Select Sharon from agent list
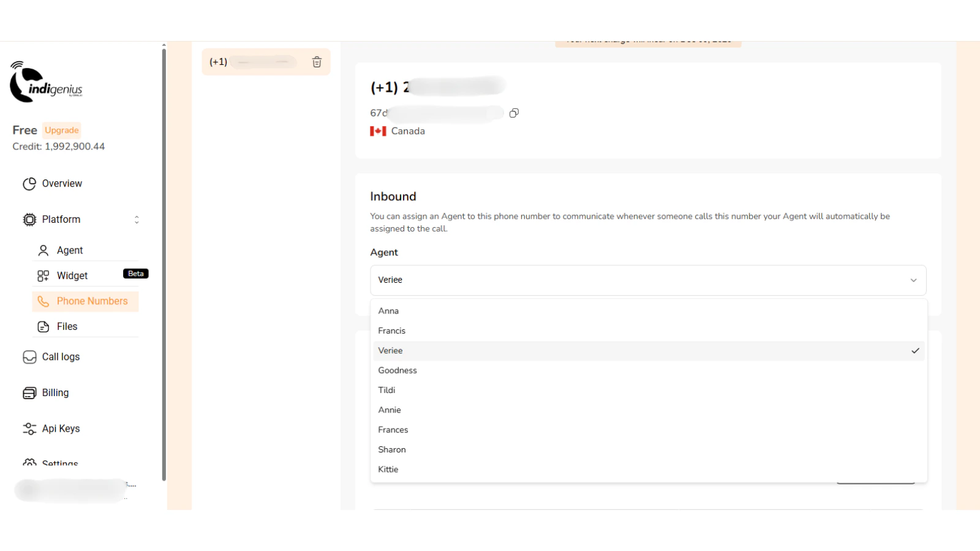 [649, 449]
